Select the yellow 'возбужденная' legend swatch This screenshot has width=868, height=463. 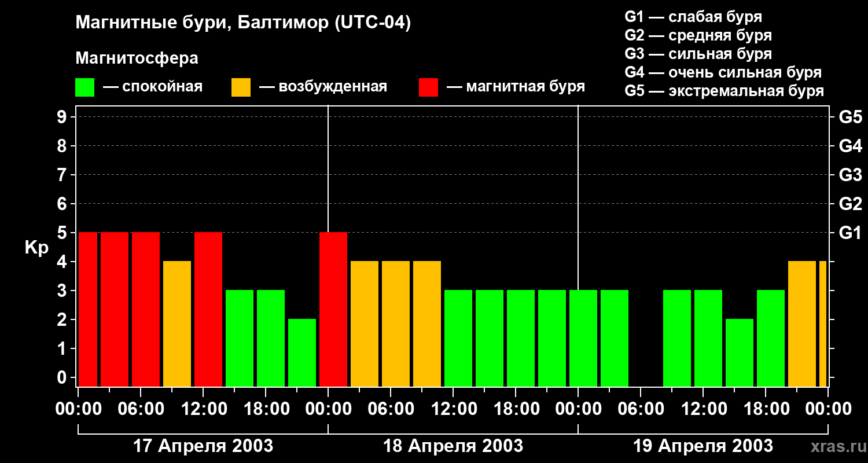coord(241,87)
